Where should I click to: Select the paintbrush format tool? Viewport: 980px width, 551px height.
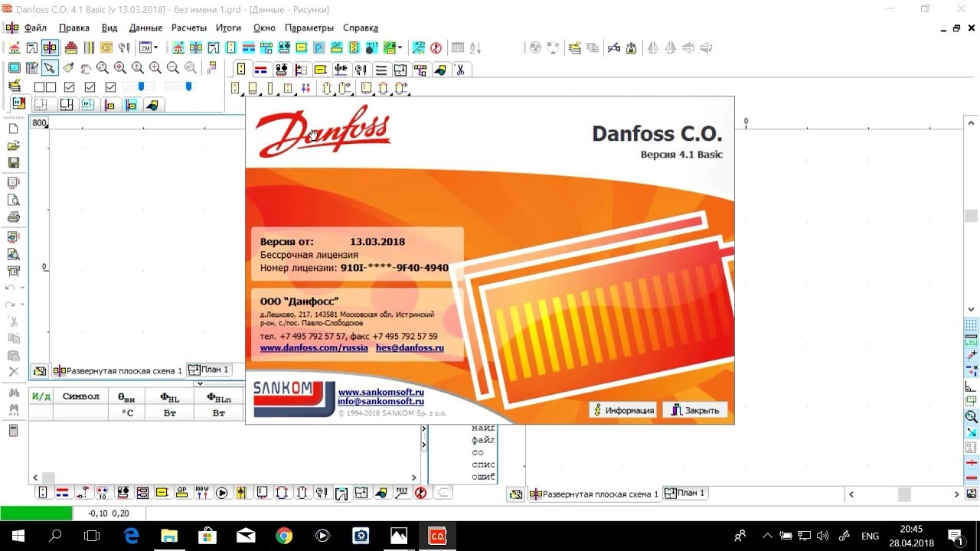68,67
